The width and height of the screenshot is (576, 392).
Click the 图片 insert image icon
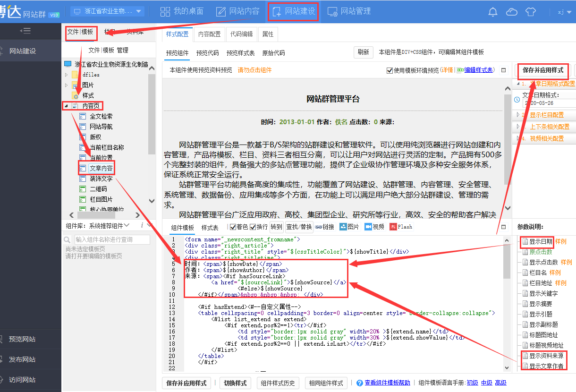click(x=343, y=227)
